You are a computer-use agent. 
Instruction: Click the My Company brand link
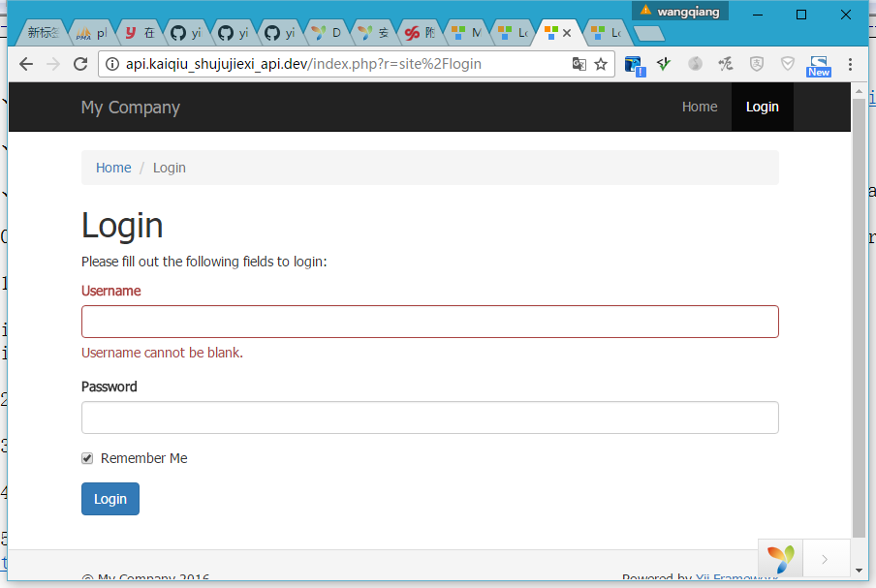click(x=130, y=108)
